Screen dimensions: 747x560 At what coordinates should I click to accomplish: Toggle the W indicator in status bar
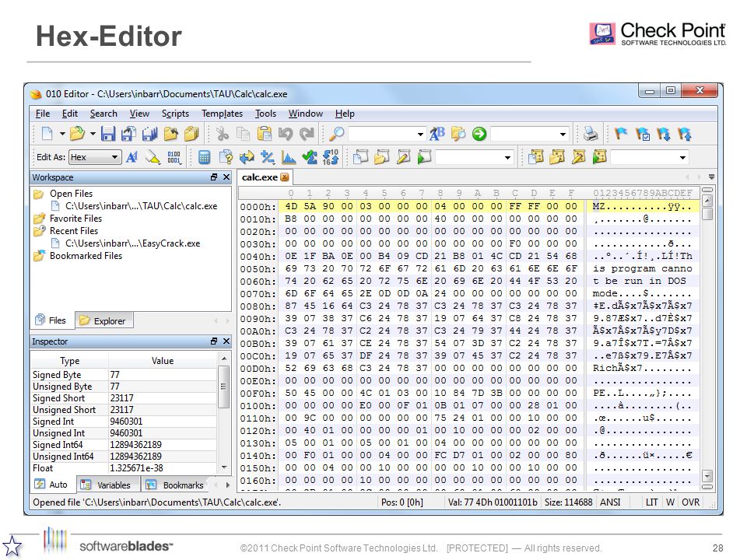[x=670, y=502]
